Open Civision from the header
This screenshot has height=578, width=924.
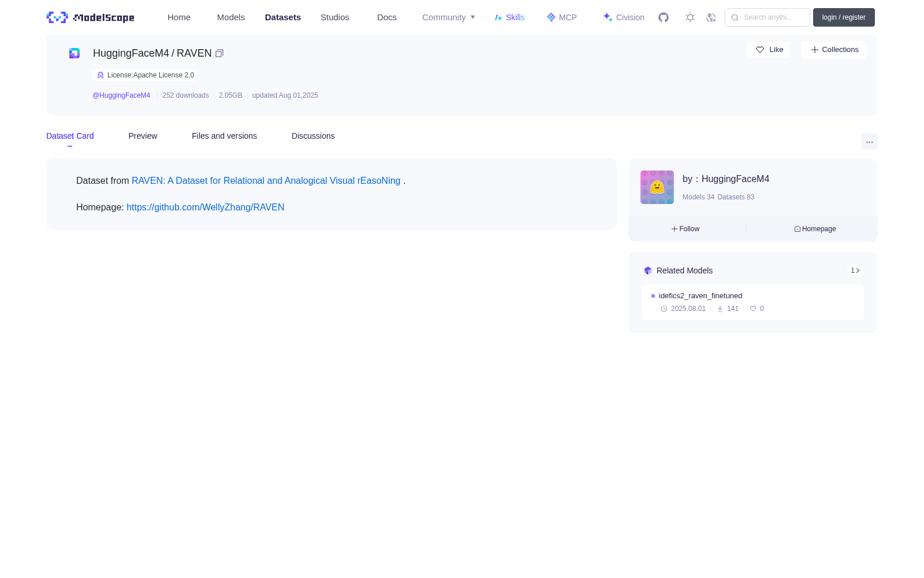click(624, 17)
